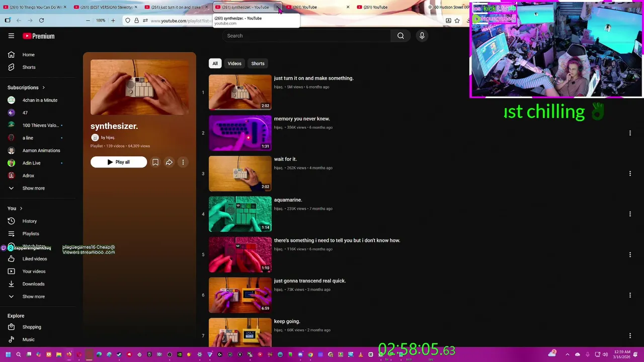This screenshot has width=644, height=362.
Task: Click the synthesizer playlist cover image
Action: click(x=139, y=87)
